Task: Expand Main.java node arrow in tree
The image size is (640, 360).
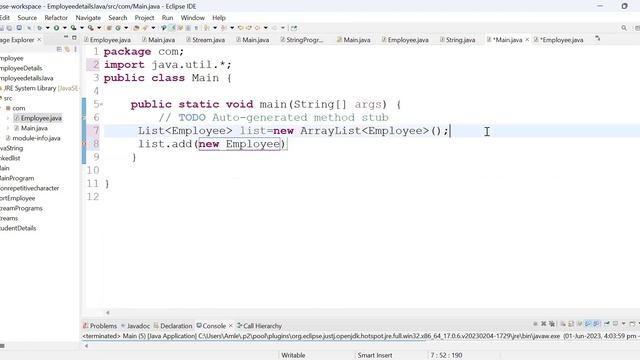Action: [x=8, y=128]
